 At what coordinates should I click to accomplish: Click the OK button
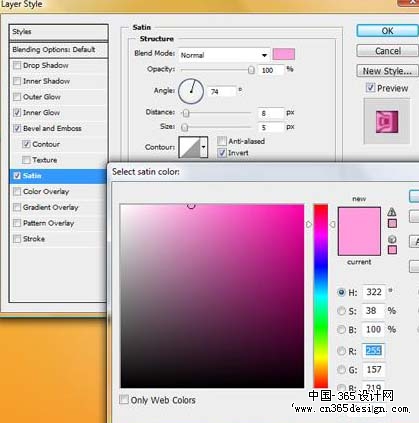[x=387, y=31]
